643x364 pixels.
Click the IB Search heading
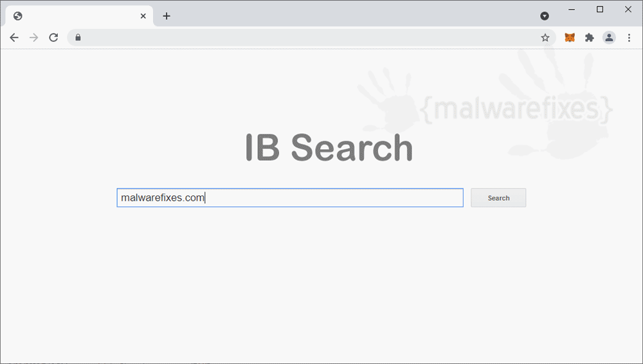click(x=329, y=147)
